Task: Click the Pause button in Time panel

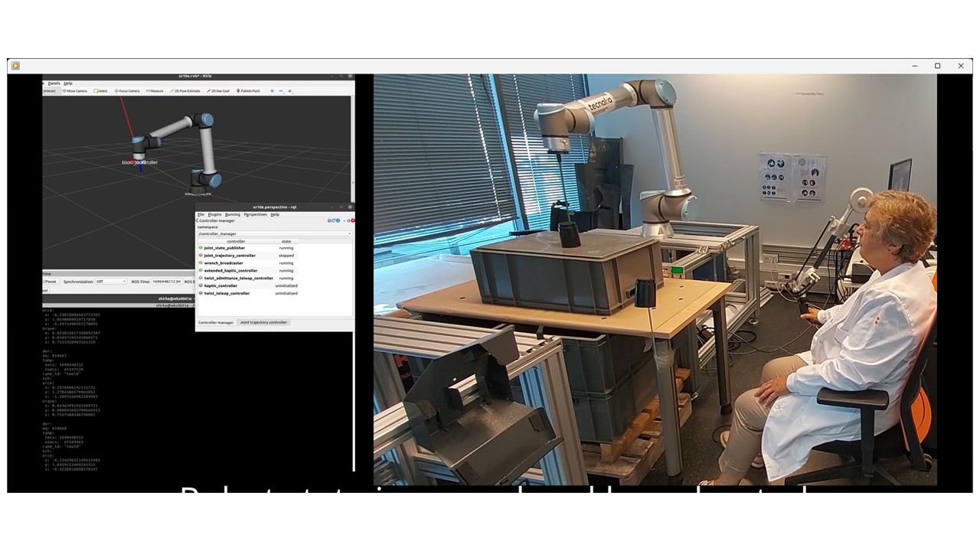Action: tap(50, 282)
